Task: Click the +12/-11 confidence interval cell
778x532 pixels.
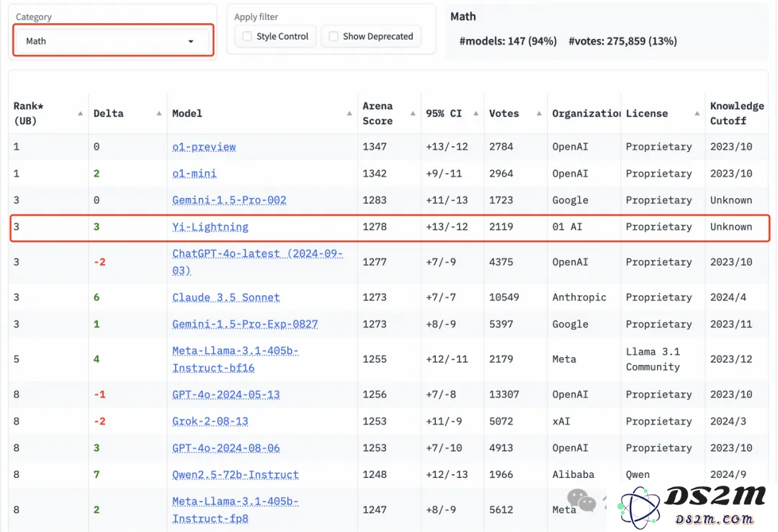Action: coord(447,359)
